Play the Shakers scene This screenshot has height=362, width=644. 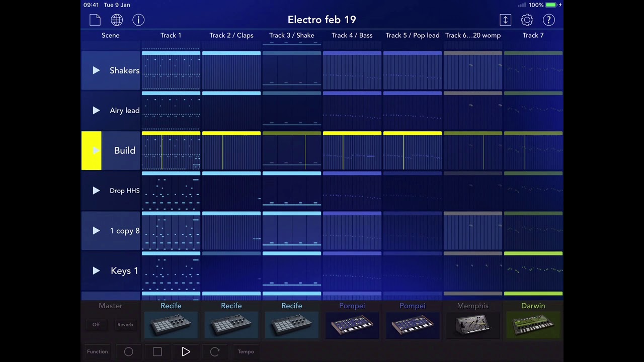coord(96,70)
